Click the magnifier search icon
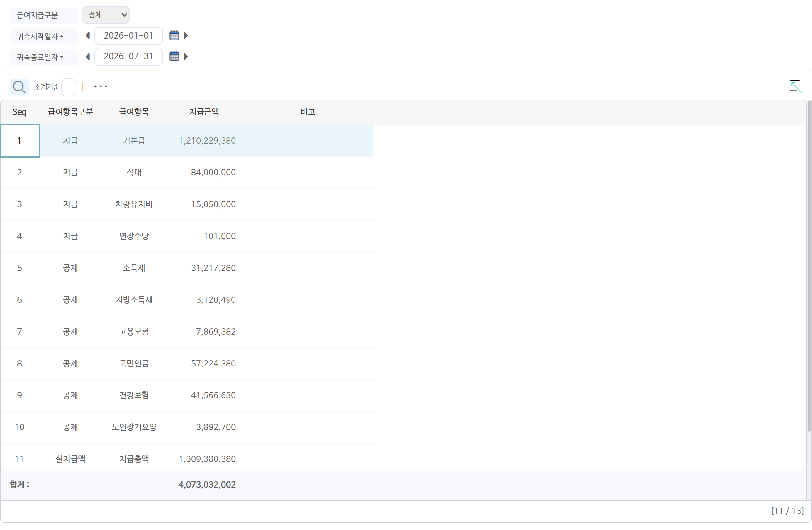The height and width of the screenshot is (530, 812). click(19, 87)
